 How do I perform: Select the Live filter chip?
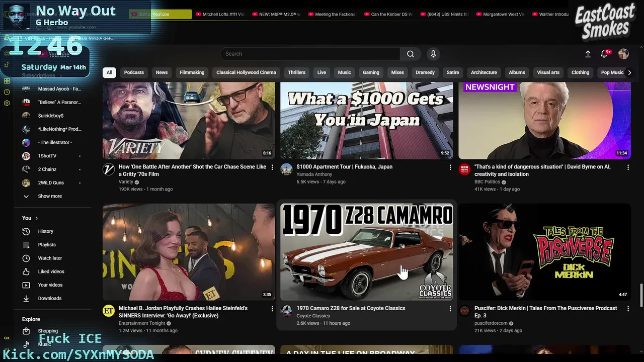tap(321, 72)
